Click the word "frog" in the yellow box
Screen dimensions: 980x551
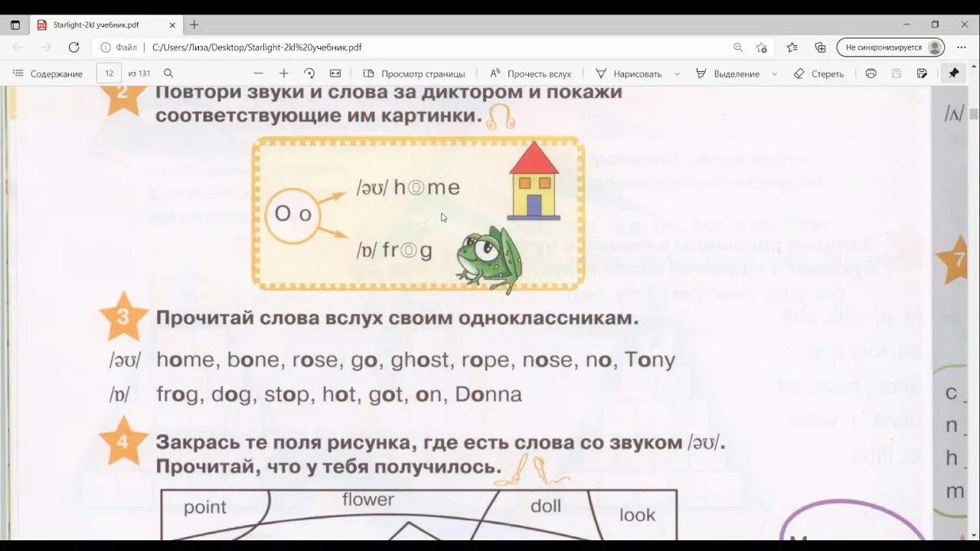click(406, 250)
